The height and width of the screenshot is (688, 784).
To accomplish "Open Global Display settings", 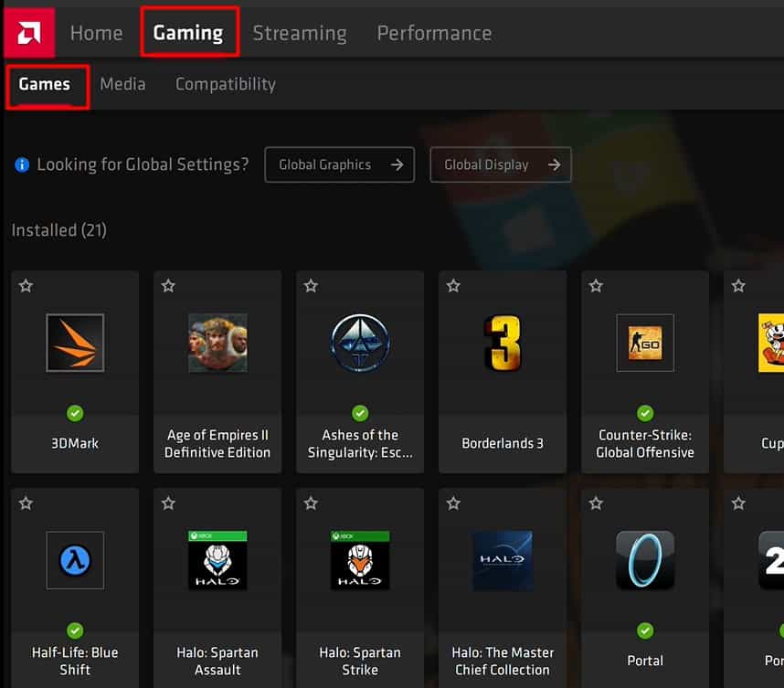I will (501, 164).
